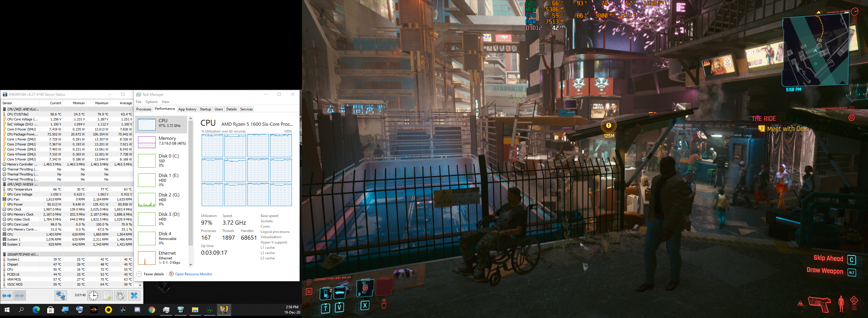Open Google Chrome from the taskbar
Viewport: 868px width, 318px height.
pyautogui.click(x=152, y=309)
